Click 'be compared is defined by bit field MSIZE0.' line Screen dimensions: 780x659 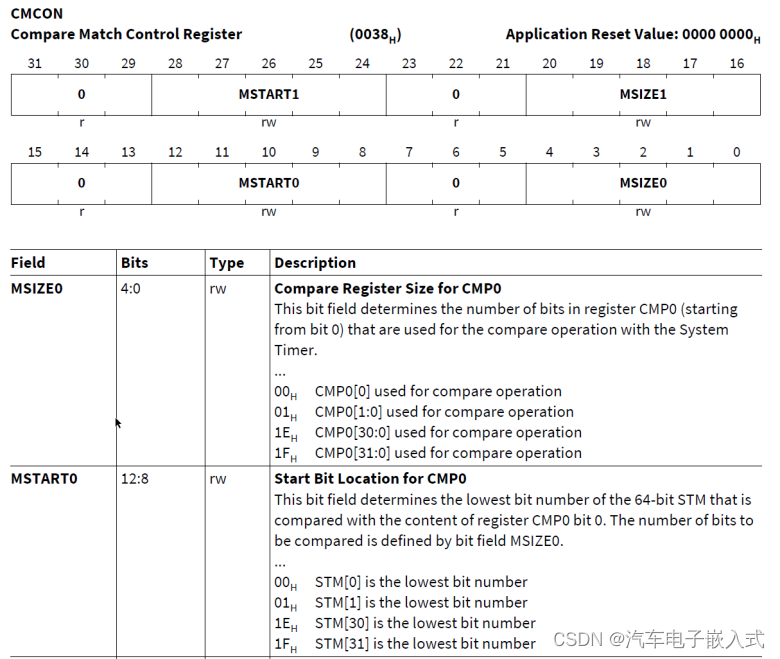[x=418, y=541]
